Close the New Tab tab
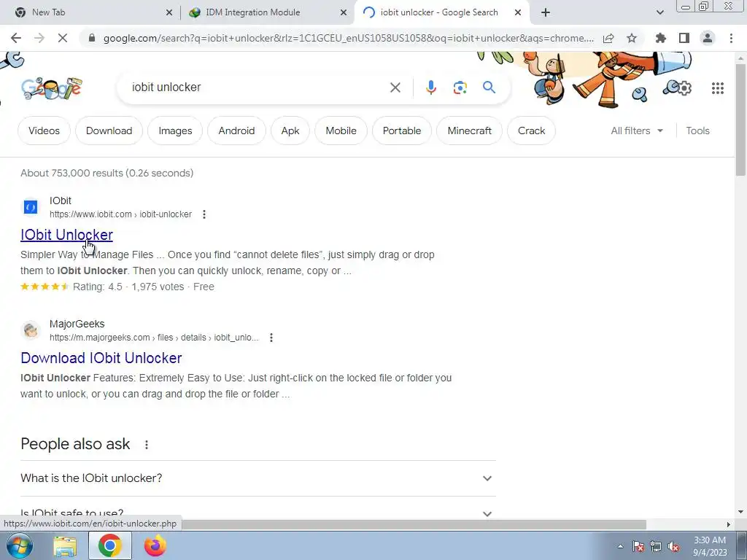 [x=169, y=12]
